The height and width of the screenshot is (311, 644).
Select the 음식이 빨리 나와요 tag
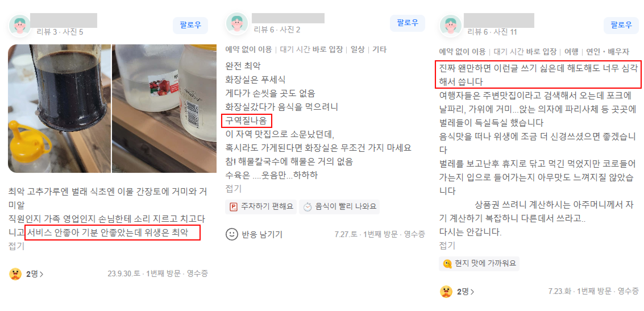339,206
